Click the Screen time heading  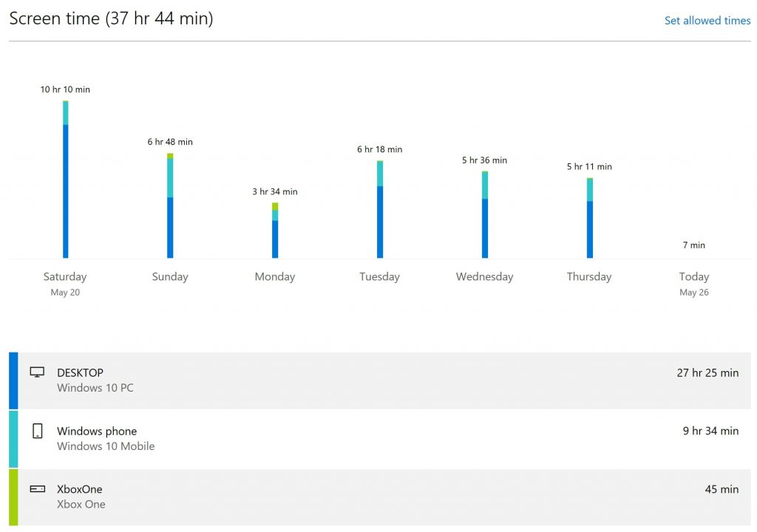click(111, 18)
